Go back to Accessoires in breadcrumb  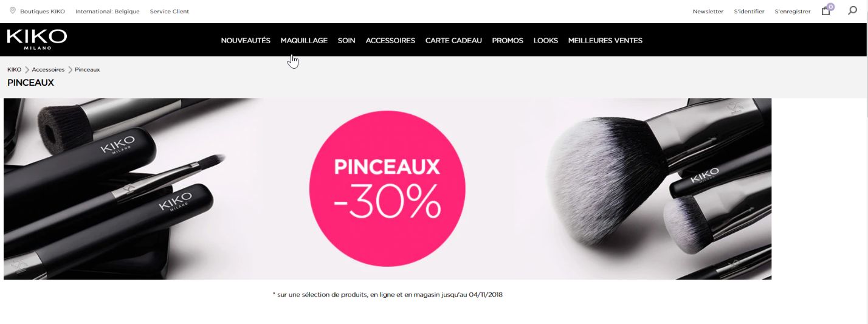pos(48,70)
